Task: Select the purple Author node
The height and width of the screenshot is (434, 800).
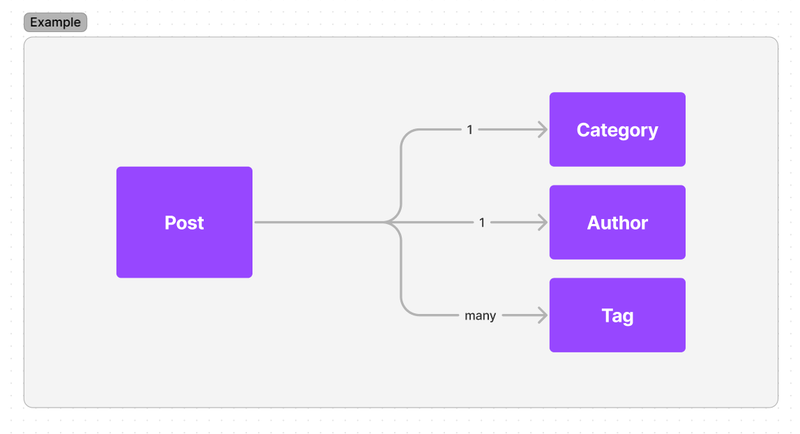Action: (617, 222)
